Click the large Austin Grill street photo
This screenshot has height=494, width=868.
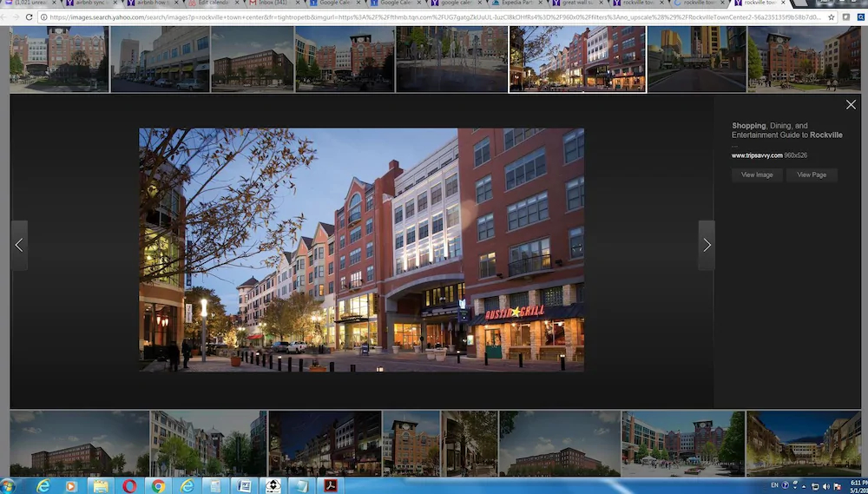pyautogui.click(x=361, y=250)
